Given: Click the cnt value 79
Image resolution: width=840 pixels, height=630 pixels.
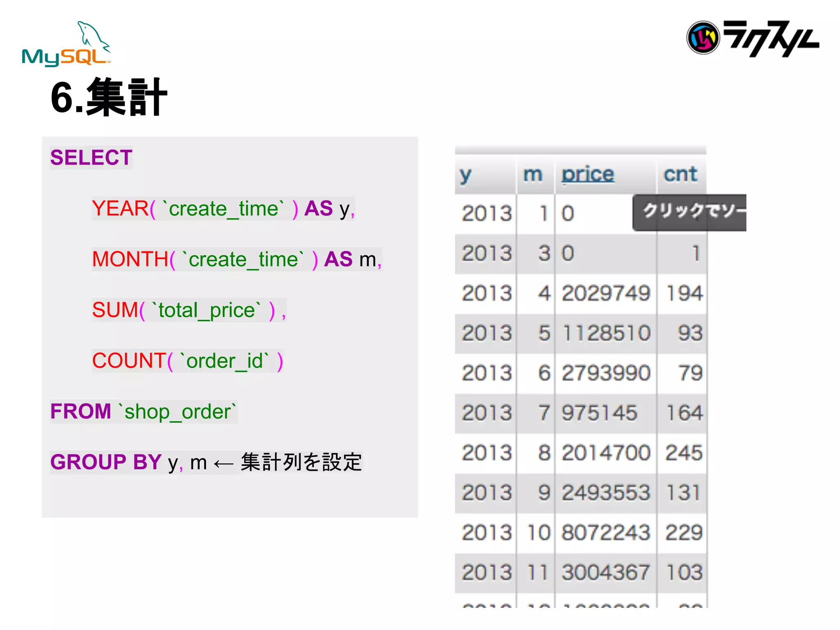Looking at the screenshot, I should tap(691, 373).
